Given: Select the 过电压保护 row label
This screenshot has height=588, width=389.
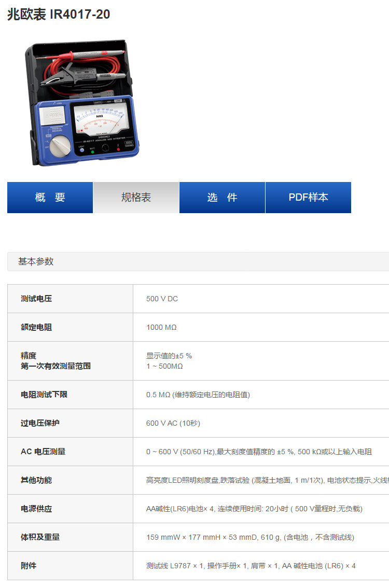Looking at the screenshot, I should click(x=40, y=423).
